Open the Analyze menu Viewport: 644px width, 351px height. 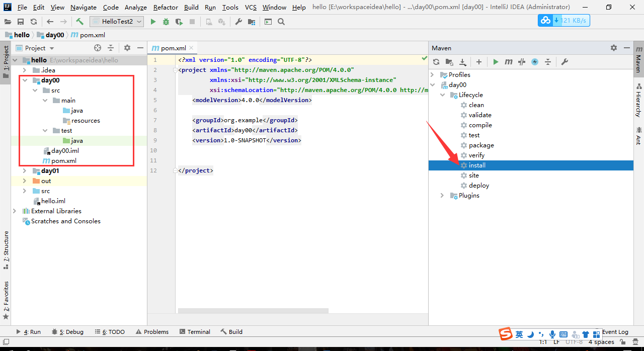point(136,7)
